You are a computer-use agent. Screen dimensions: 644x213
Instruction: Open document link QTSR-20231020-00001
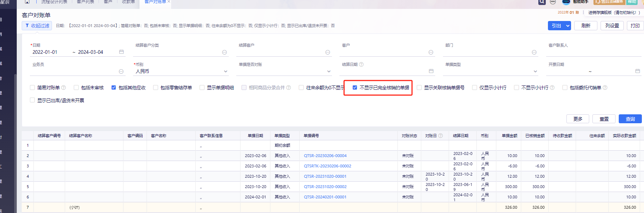[x=325, y=176]
